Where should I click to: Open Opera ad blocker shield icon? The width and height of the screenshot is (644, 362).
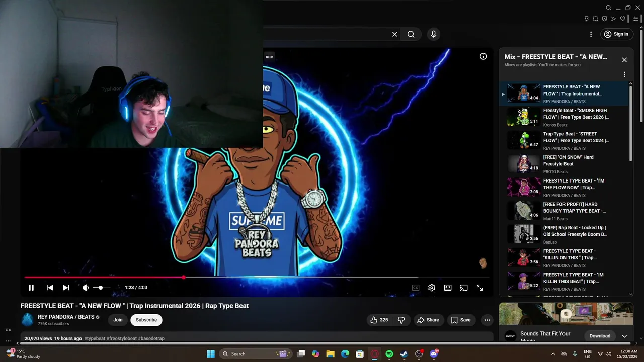tap(604, 19)
